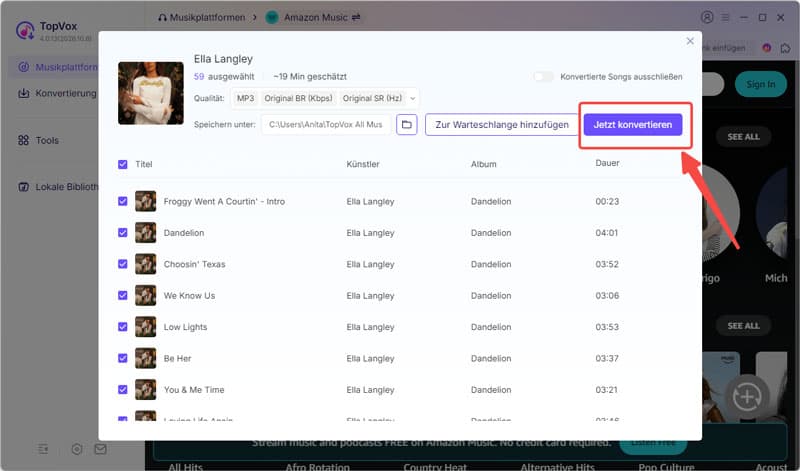Image resolution: width=800 pixels, height=471 pixels.
Task: Click the Original SR (Hz) tag
Action: click(x=372, y=98)
